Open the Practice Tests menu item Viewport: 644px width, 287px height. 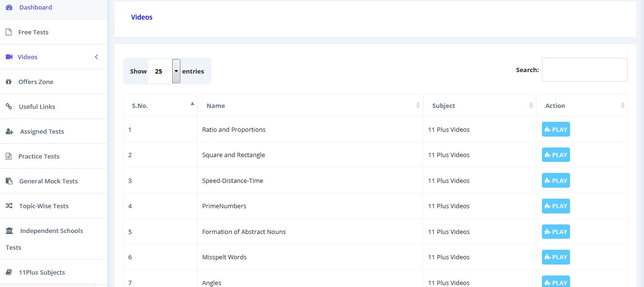(x=53, y=156)
